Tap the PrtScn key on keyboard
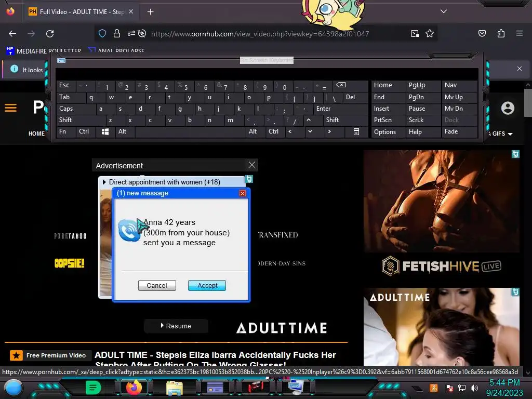The image size is (532, 399). 388,120
